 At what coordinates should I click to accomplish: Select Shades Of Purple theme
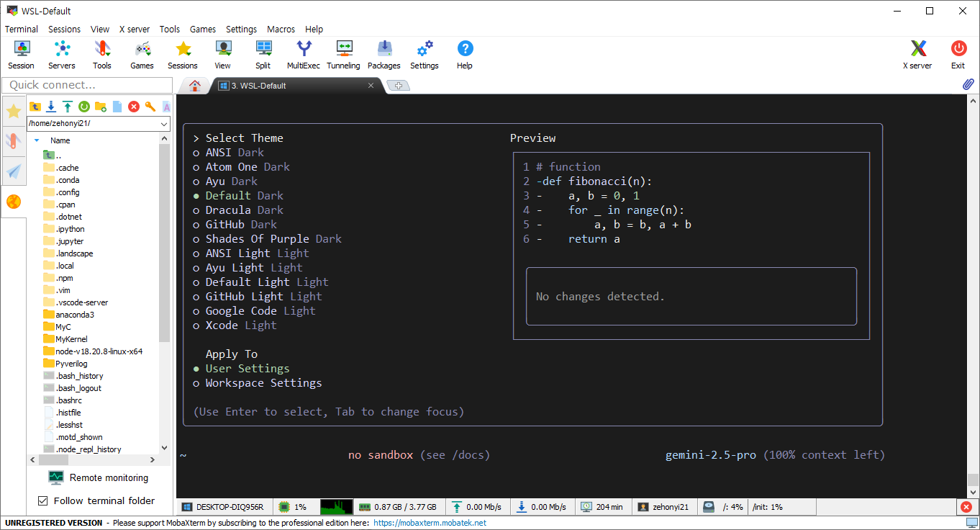(267, 239)
